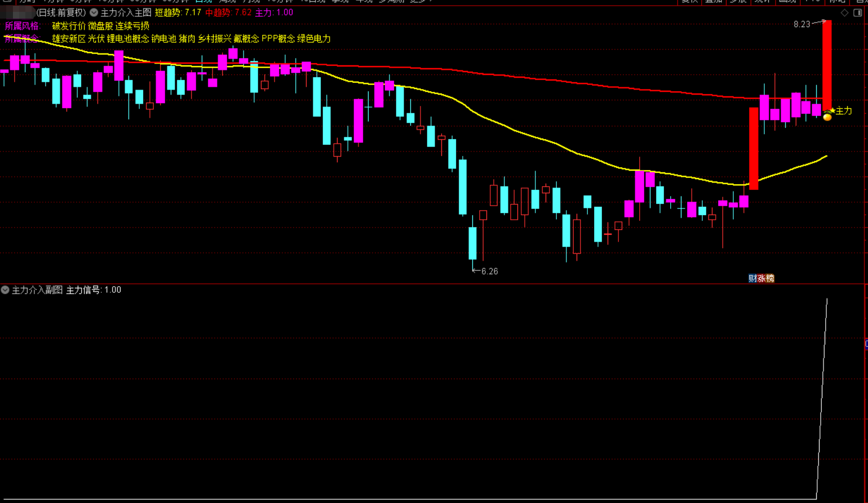Click the 微盘股 style tag
The image size is (868, 503).
click(101, 26)
